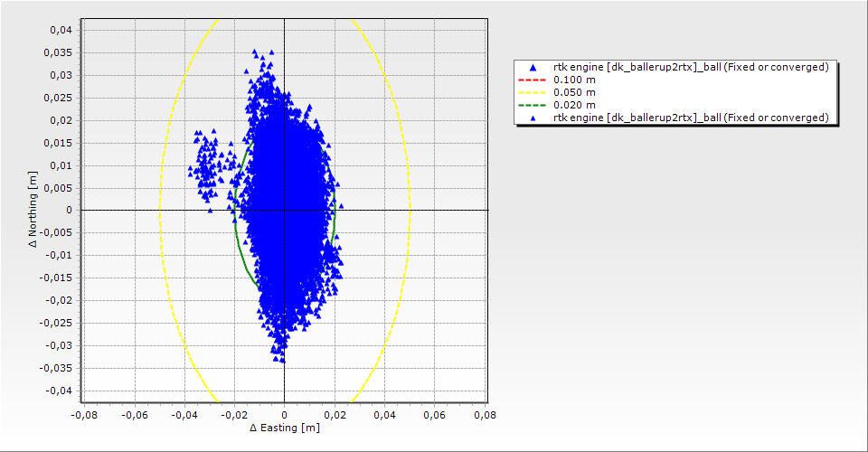Click the '-0,025' Northing tick label
The width and height of the screenshot is (868, 452).
tap(56, 323)
